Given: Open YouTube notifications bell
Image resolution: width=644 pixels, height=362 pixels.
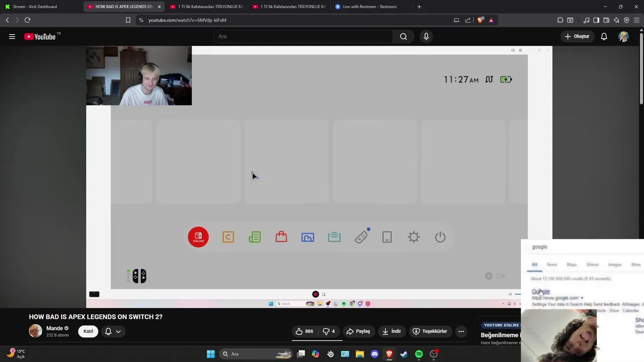Looking at the screenshot, I should tap(604, 36).
